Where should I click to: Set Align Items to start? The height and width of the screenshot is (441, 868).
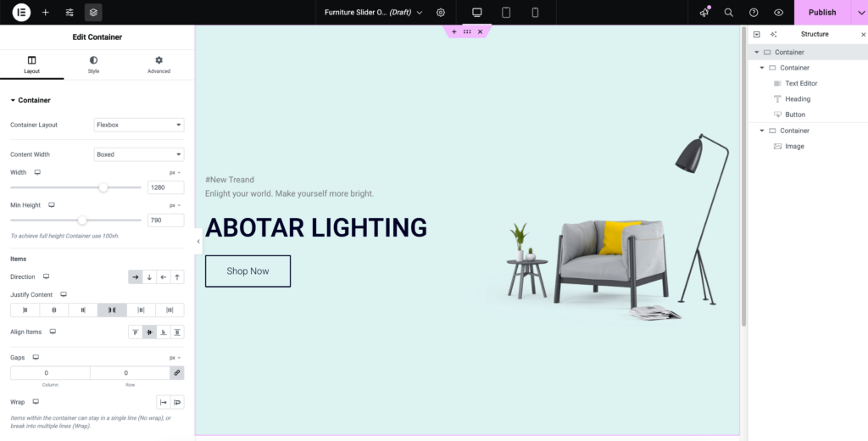[x=135, y=332]
